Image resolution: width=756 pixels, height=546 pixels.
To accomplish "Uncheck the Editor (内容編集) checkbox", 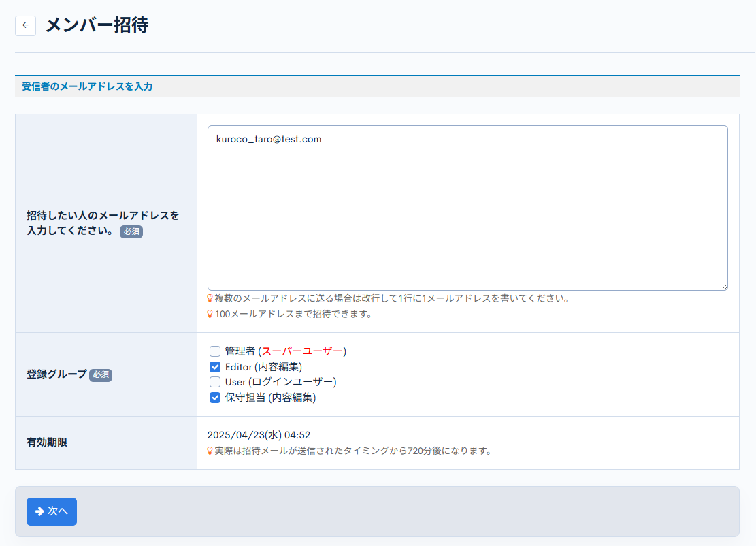I will (214, 366).
